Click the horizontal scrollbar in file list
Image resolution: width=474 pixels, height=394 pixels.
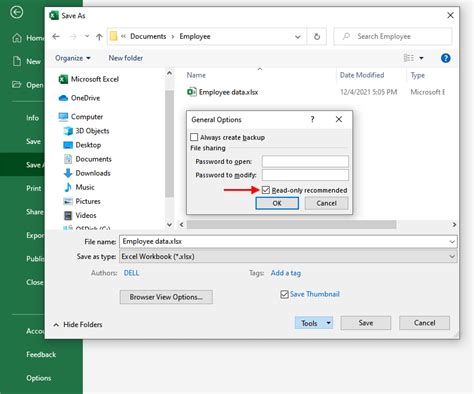291,225
